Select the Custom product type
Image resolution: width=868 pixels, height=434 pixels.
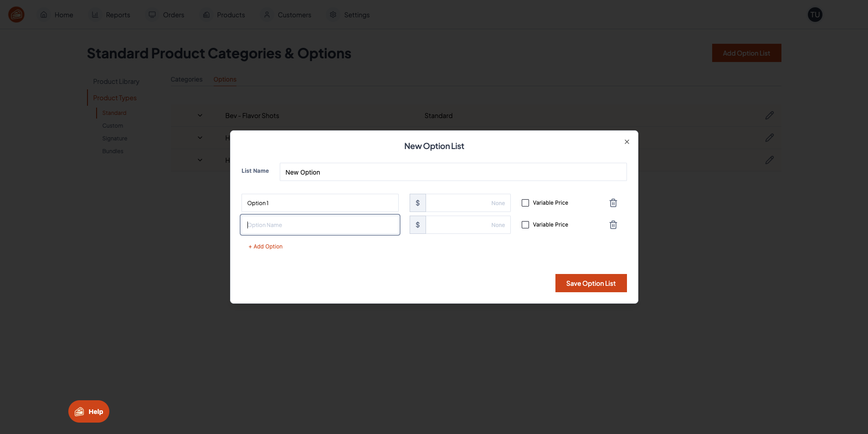point(113,125)
